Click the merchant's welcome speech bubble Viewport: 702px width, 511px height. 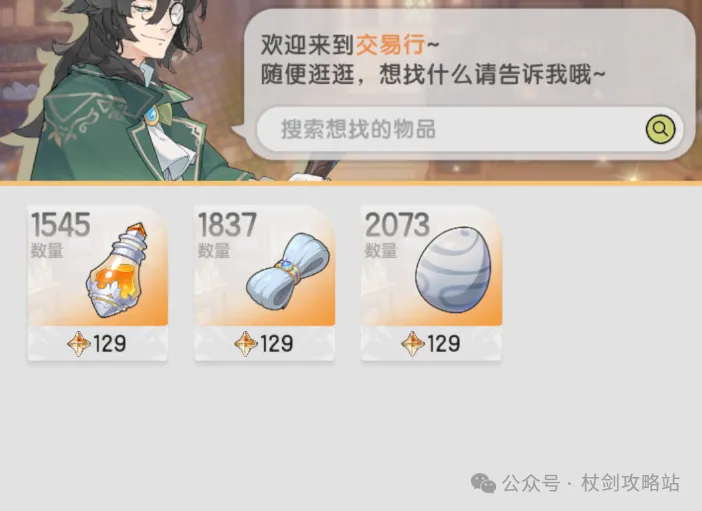point(469,85)
